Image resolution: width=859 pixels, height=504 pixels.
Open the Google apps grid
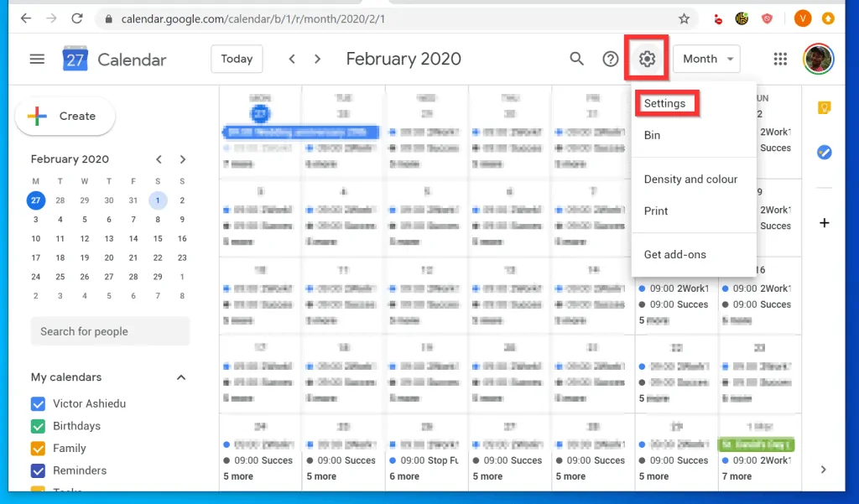[x=780, y=59]
